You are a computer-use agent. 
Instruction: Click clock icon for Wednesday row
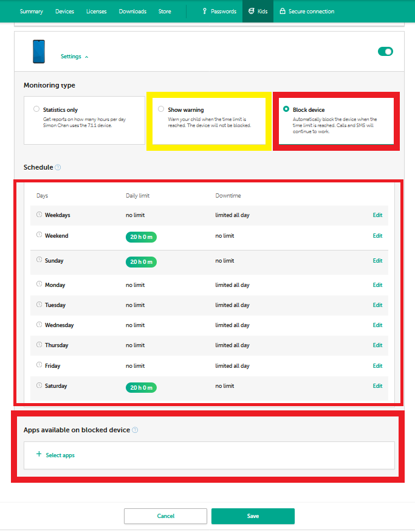tap(39, 324)
